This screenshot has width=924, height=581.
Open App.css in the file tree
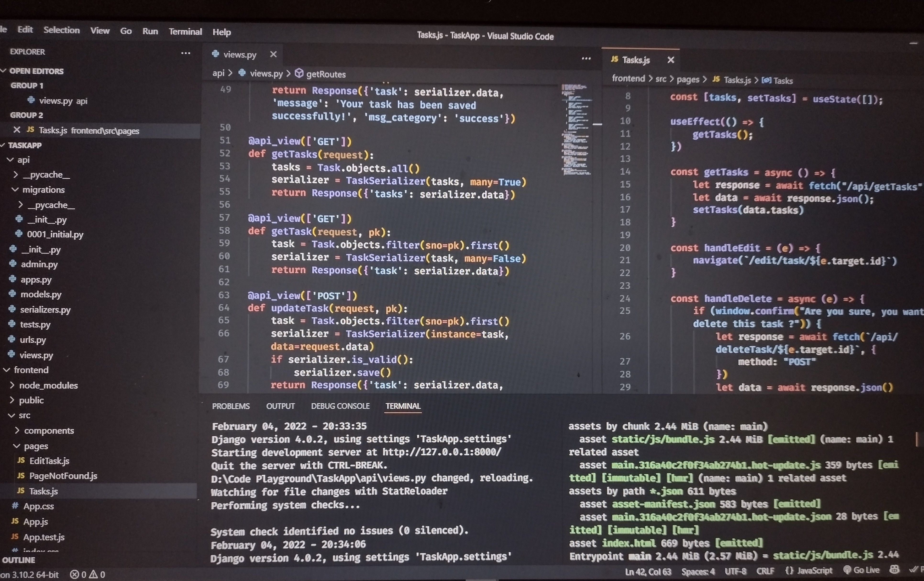(x=38, y=506)
